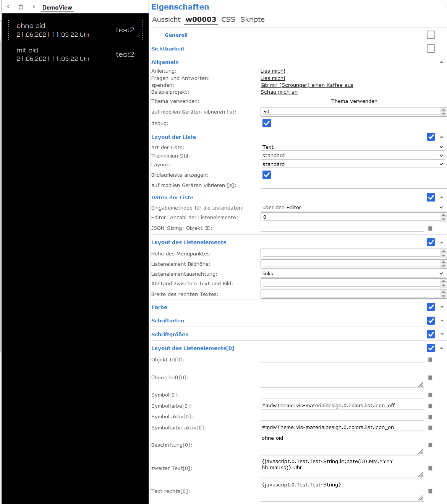
Task: Click picker icon next to Überschrift[0]
Action: point(430,377)
